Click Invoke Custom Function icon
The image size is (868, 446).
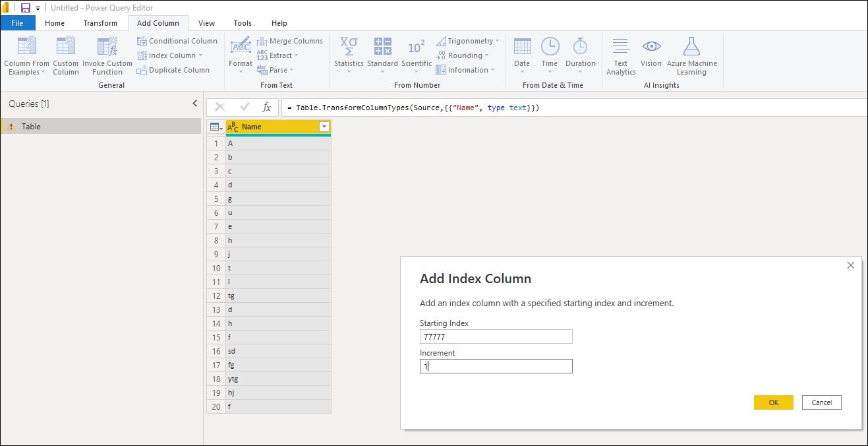(107, 46)
